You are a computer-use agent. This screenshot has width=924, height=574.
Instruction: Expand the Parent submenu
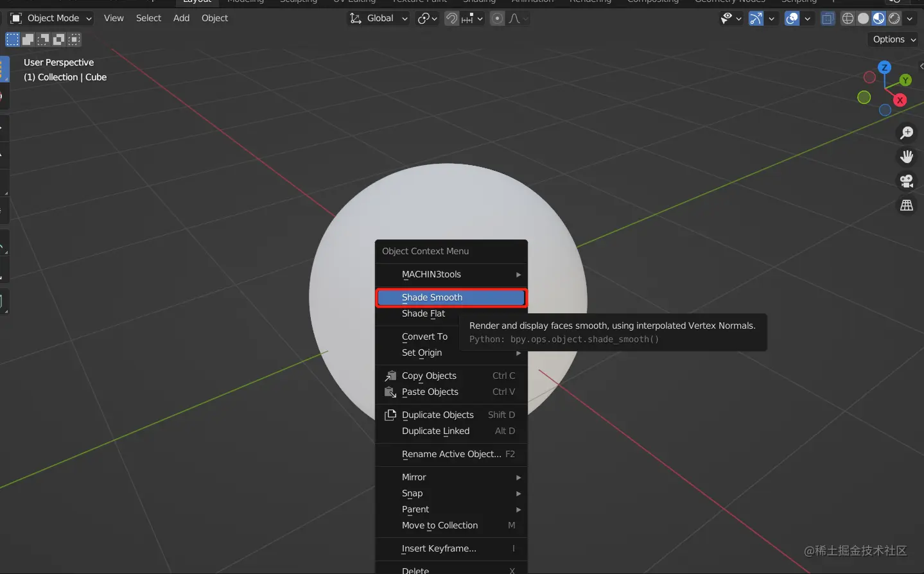click(451, 509)
